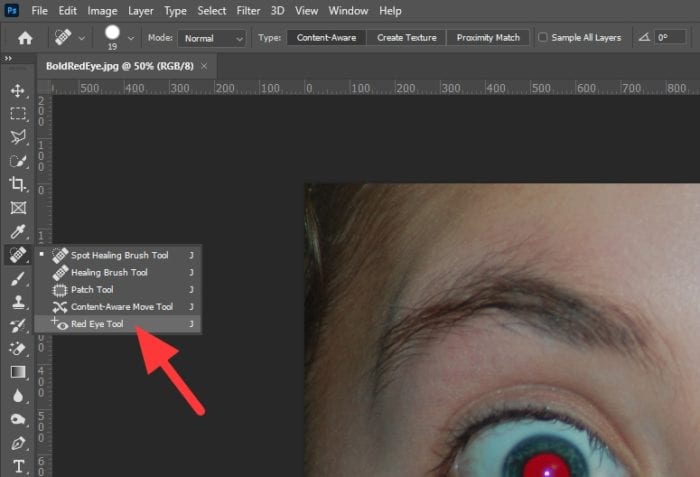Open the Select menu
This screenshot has width=700, height=477.
pyautogui.click(x=212, y=11)
